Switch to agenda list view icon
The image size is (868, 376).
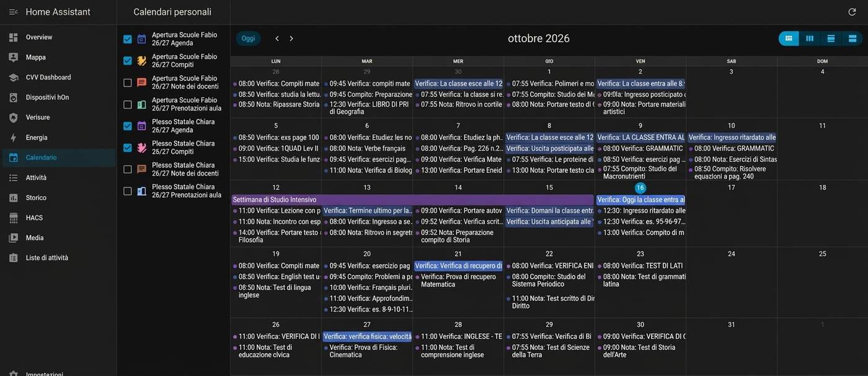[852, 38]
